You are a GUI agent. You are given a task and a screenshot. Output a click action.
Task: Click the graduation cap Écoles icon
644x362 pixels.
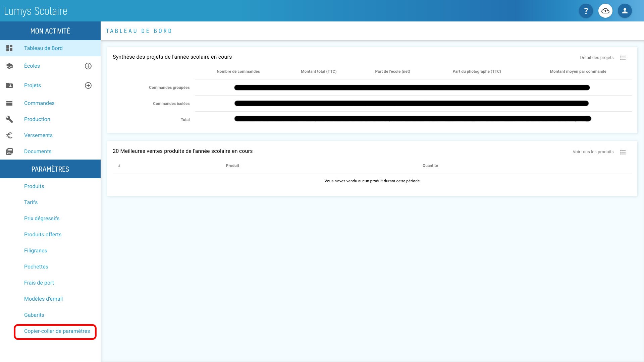(9, 66)
